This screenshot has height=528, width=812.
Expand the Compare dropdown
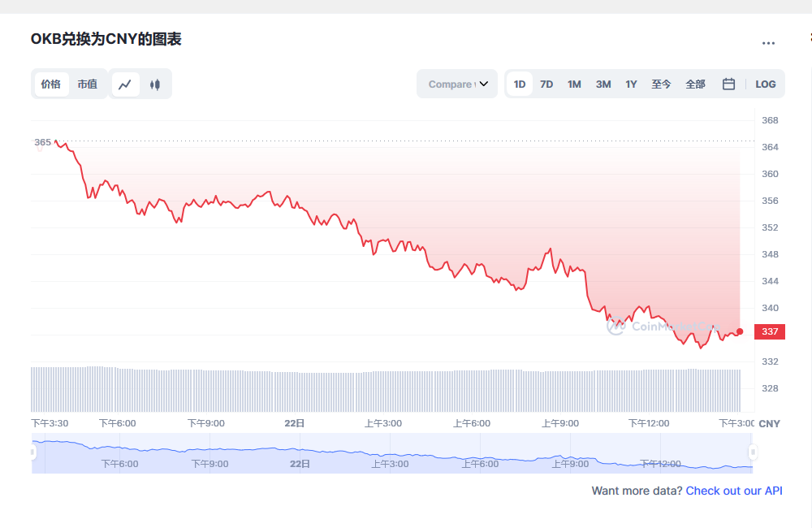point(457,84)
